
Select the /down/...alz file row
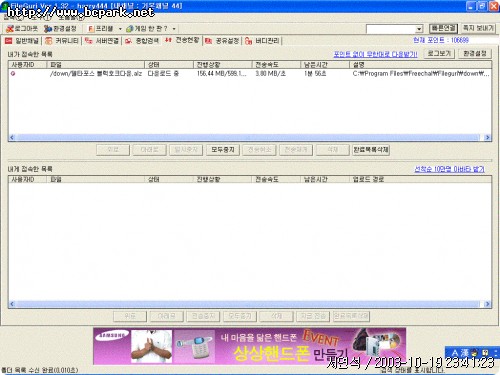click(x=250, y=74)
